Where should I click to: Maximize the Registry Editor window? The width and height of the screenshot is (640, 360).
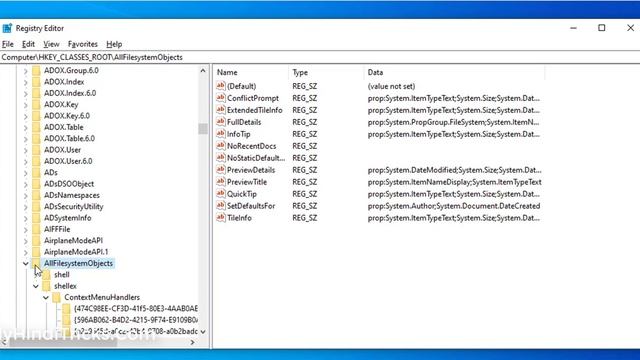602,28
